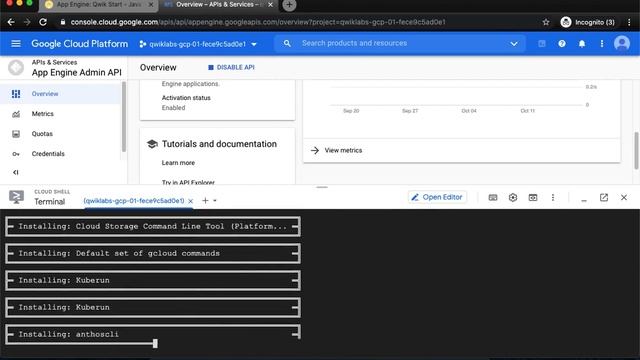Open Chrome's three-dot menu
The height and width of the screenshot is (360, 640).
pyautogui.click(x=629, y=22)
